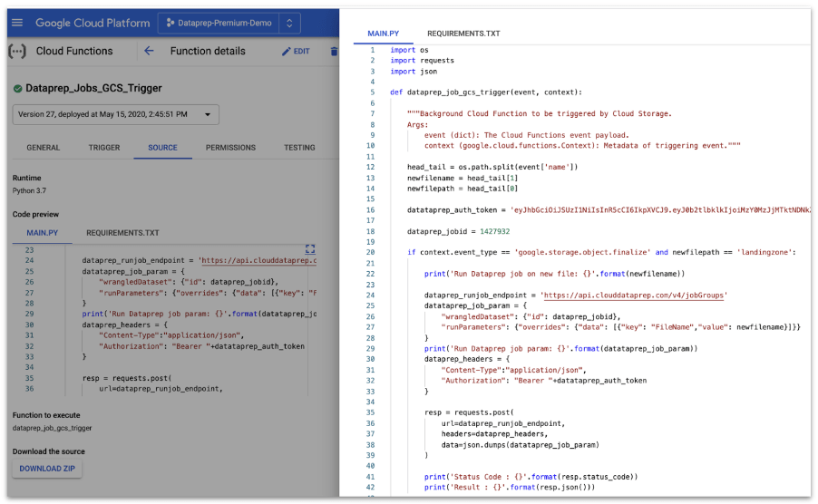Click the resp = requests.post( line in editor

469,412
